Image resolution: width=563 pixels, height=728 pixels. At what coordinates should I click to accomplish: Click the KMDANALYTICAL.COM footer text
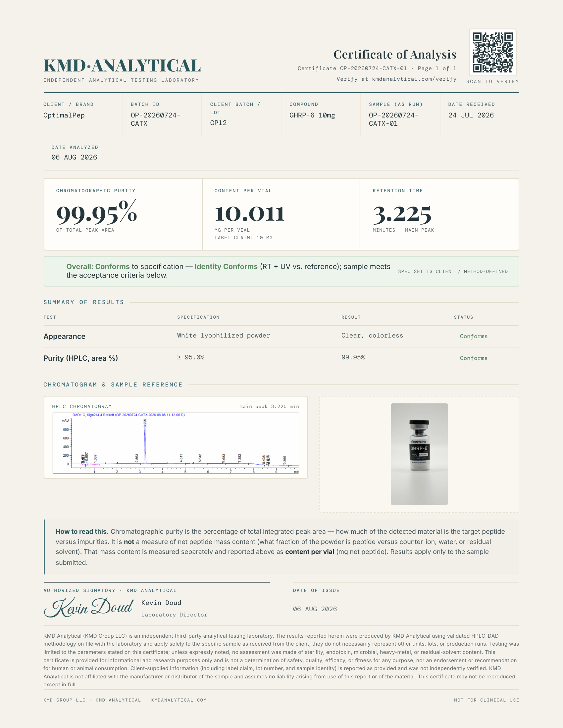(x=179, y=700)
